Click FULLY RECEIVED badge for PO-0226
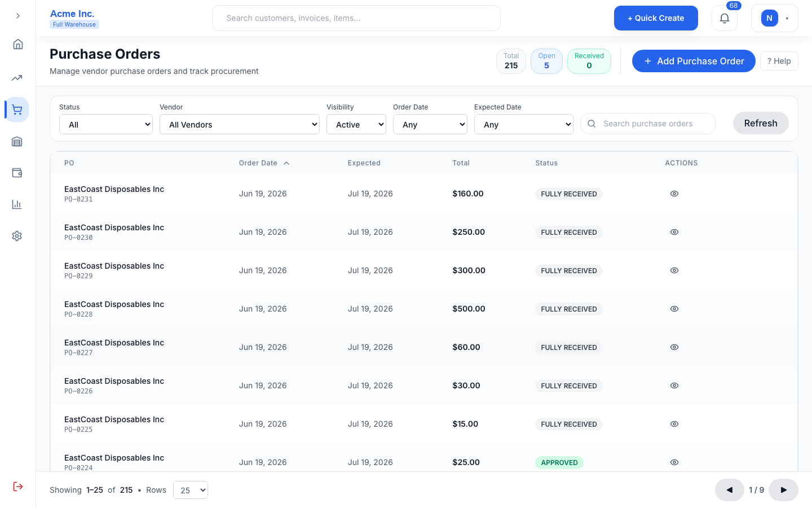This screenshot has width=812, height=508. click(569, 386)
